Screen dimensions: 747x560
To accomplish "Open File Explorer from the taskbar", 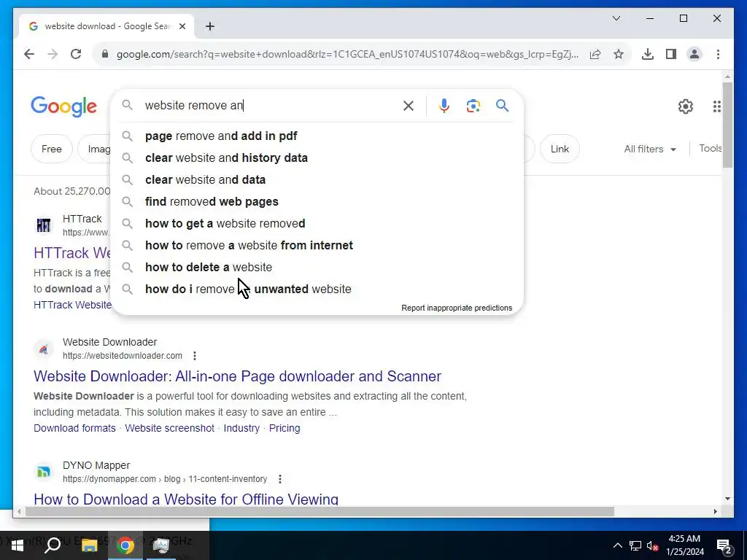I will coord(89,545).
